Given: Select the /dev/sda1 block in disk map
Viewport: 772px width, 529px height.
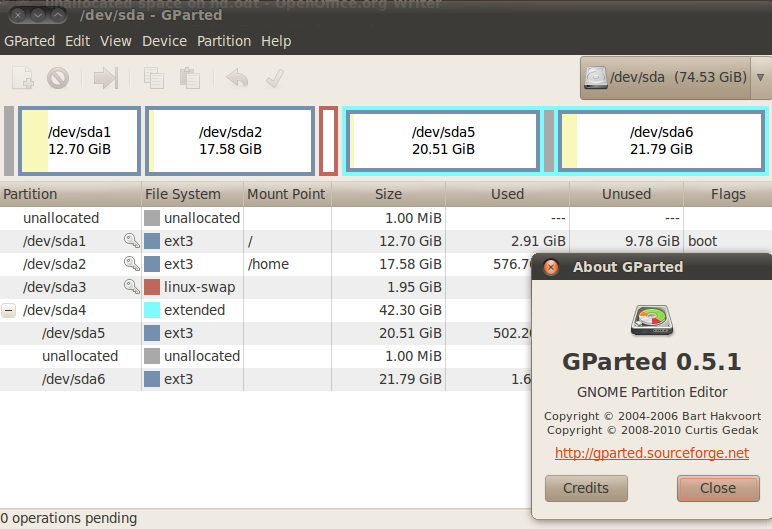Looking at the screenshot, I should coord(79,141).
